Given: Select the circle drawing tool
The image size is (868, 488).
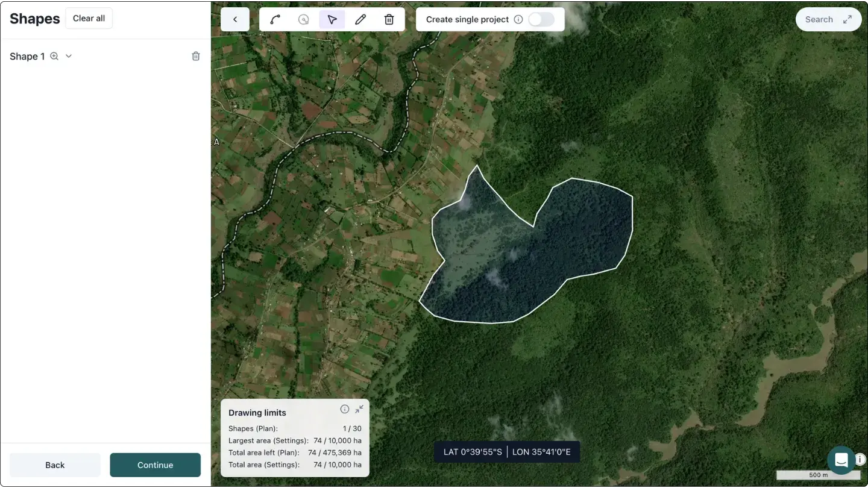Looking at the screenshot, I should pos(304,19).
